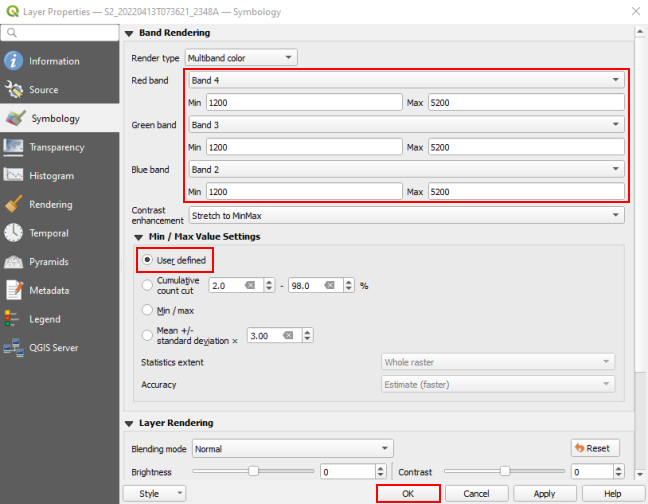Image resolution: width=648 pixels, height=504 pixels.
Task: Select the Min / max radio button
Action: [x=148, y=310]
